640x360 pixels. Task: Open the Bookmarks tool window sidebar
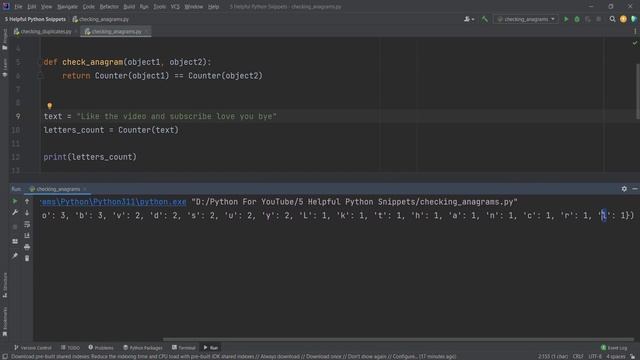4,322
